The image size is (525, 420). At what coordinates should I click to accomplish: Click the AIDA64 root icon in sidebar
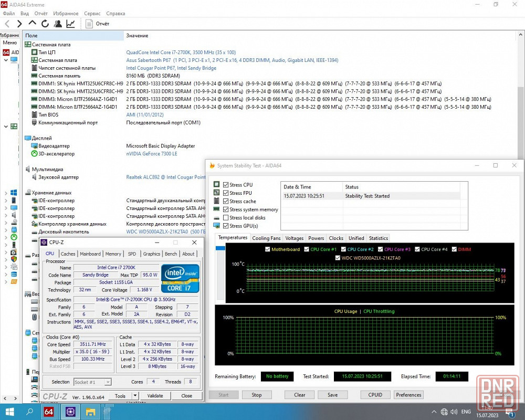pyautogui.click(x=6, y=52)
